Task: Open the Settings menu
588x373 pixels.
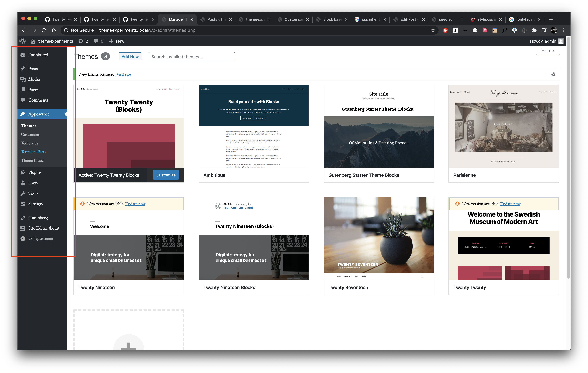Action: coord(42,204)
